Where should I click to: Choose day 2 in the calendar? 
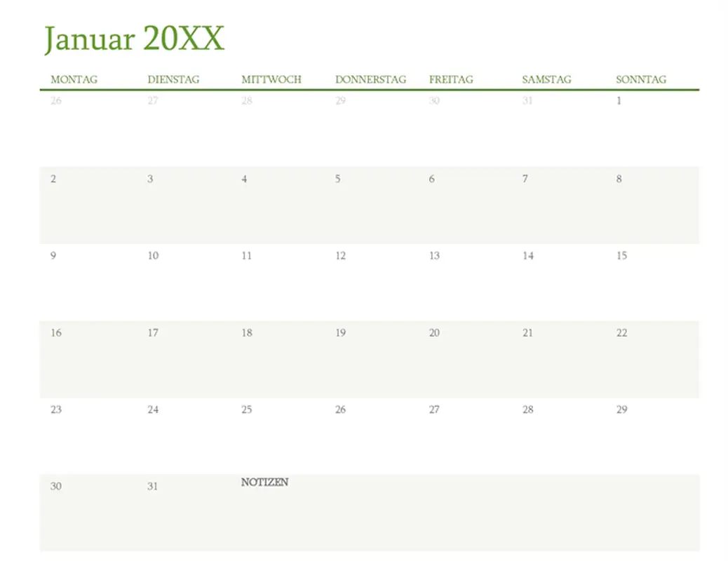[53, 179]
